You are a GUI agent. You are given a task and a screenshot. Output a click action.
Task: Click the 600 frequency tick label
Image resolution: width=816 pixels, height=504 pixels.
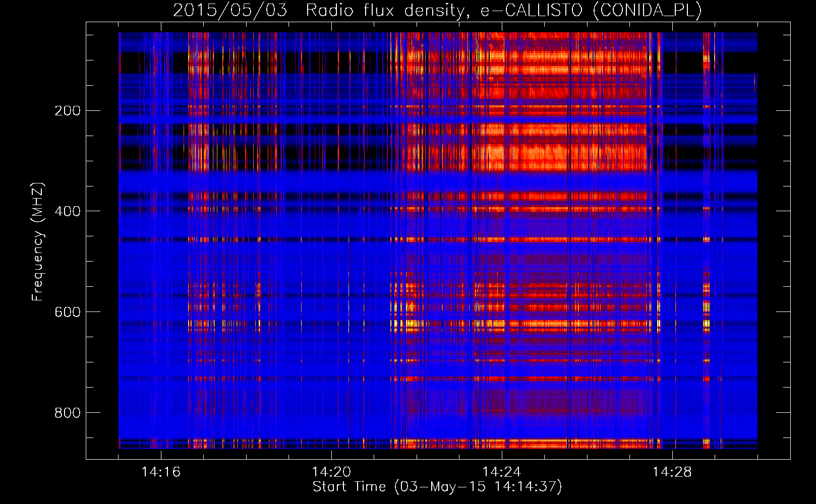[67, 312]
